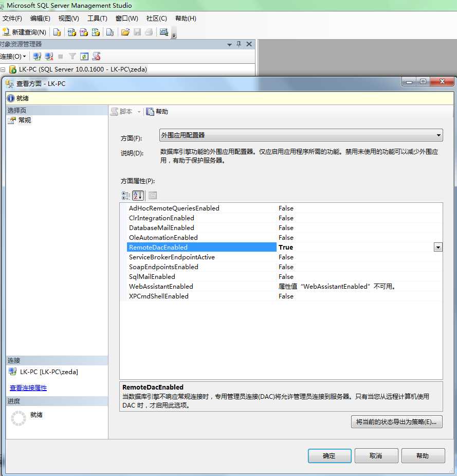Viewport: 457px width, 476px height.
Task: Open the 视图(V) menu
Action: click(68, 19)
